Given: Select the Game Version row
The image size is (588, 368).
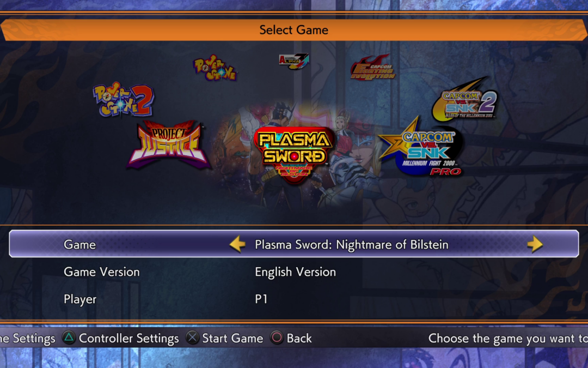Looking at the screenshot, I should coord(294,272).
